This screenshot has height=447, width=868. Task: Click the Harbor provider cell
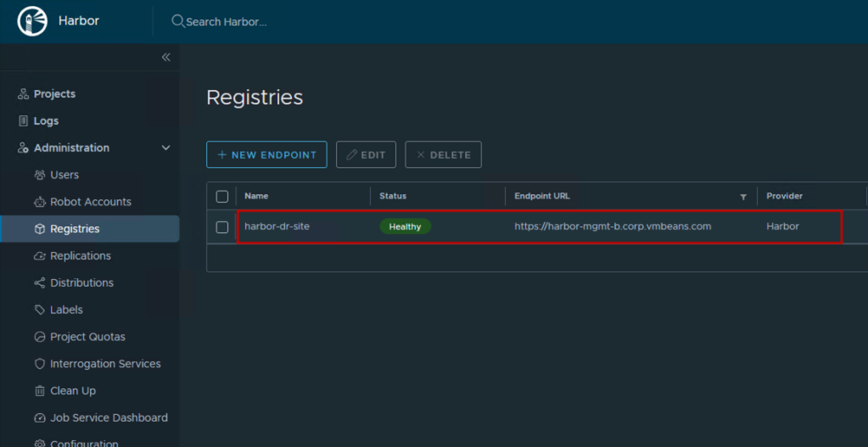coord(783,226)
